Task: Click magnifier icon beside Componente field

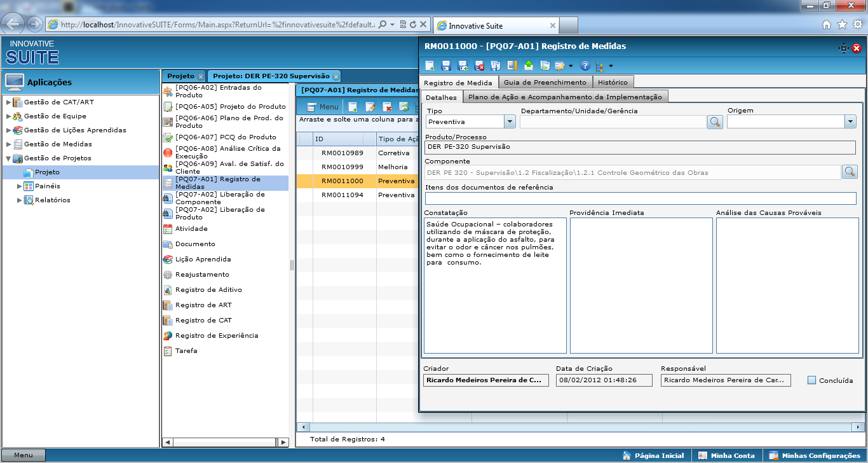Action: point(850,172)
